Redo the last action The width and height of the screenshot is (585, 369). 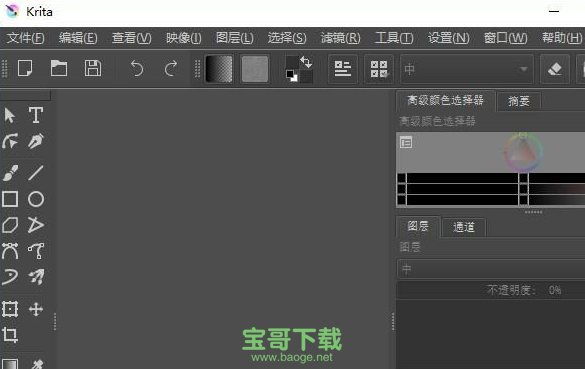171,69
